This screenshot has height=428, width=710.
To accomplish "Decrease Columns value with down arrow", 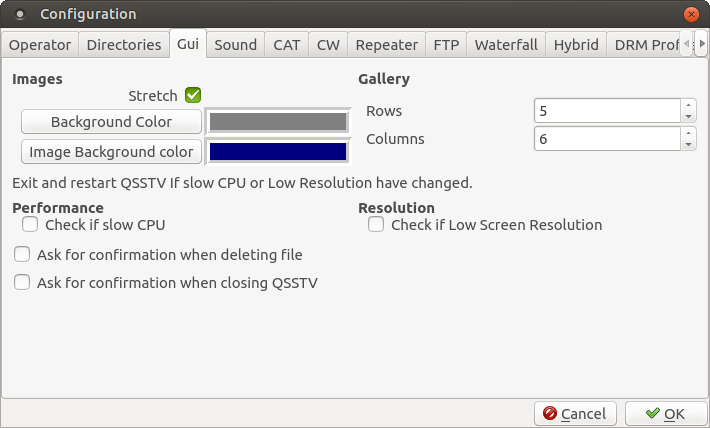I will 688,144.
